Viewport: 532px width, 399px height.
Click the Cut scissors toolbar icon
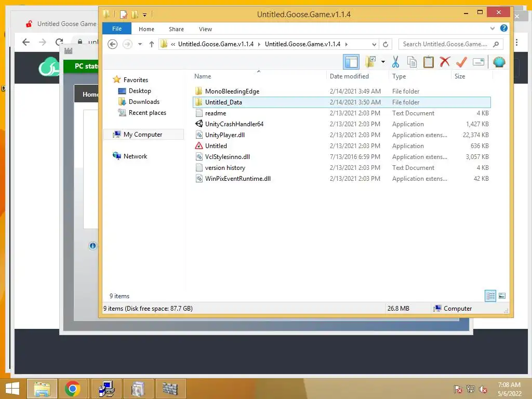point(395,62)
